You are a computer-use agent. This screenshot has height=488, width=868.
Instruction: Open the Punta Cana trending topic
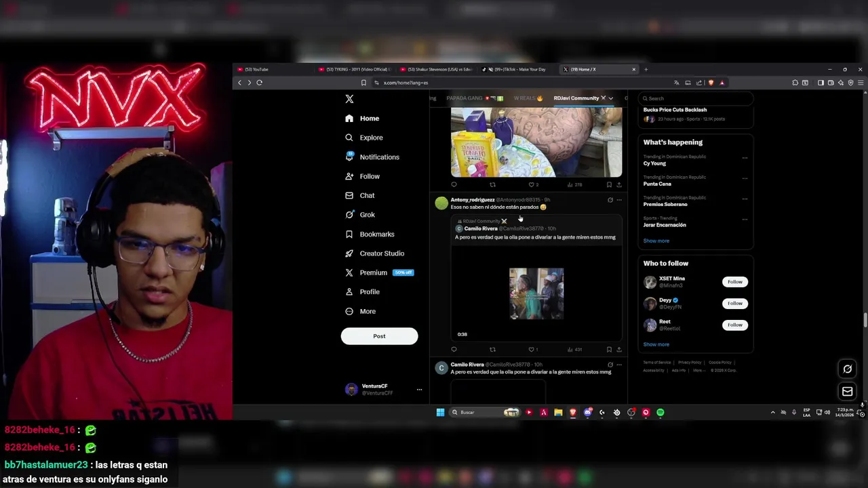(x=657, y=184)
